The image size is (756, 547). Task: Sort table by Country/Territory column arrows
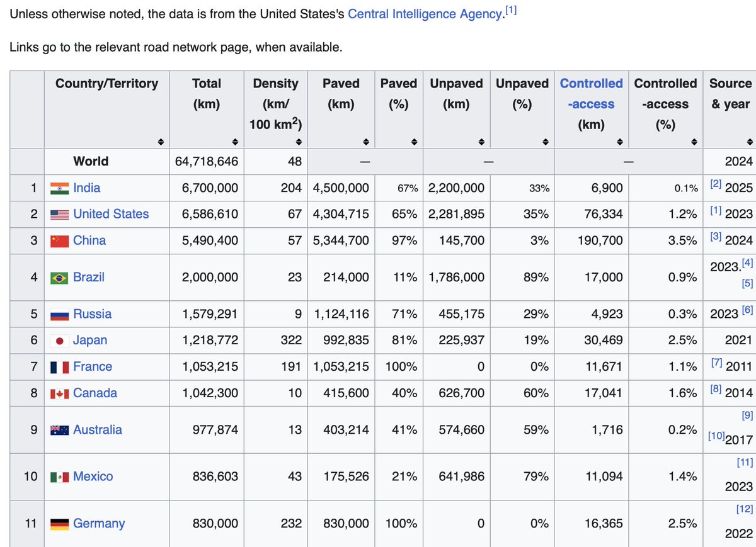point(161,140)
